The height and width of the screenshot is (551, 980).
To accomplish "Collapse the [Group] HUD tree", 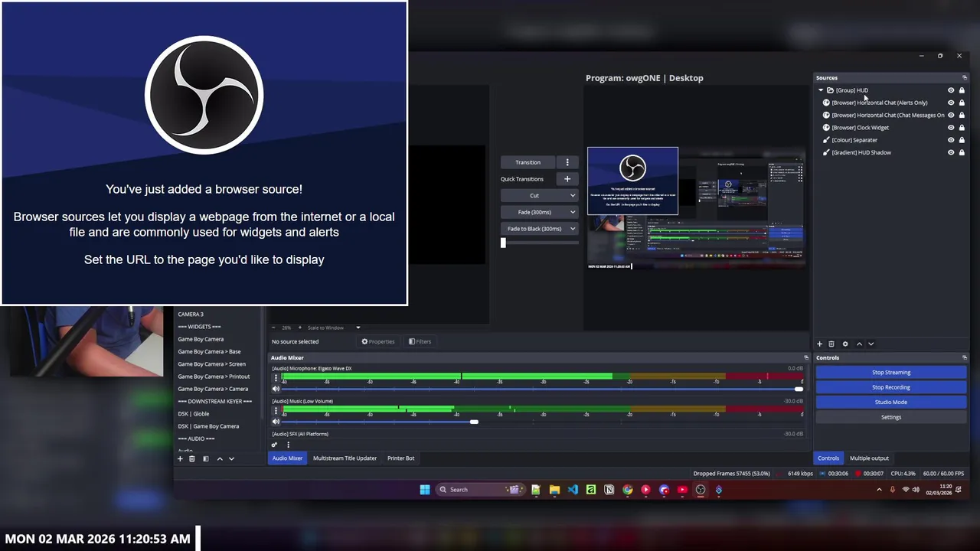I will click(x=821, y=90).
